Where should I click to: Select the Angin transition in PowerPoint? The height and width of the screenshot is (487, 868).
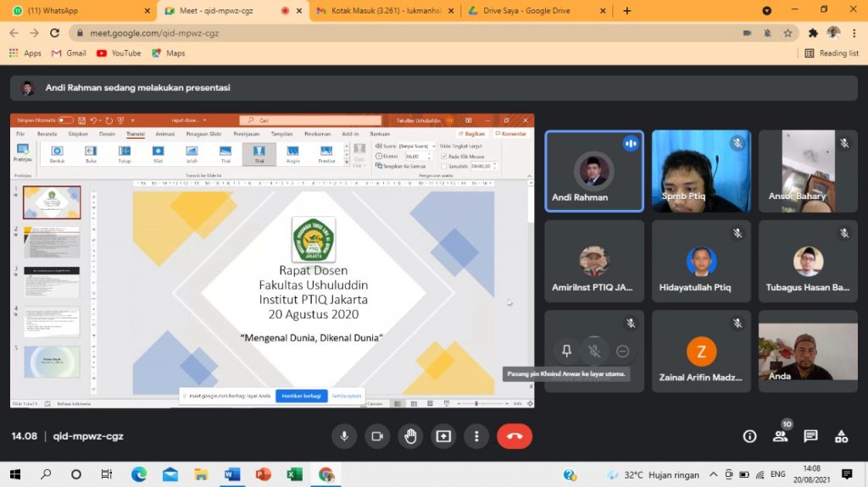point(292,154)
